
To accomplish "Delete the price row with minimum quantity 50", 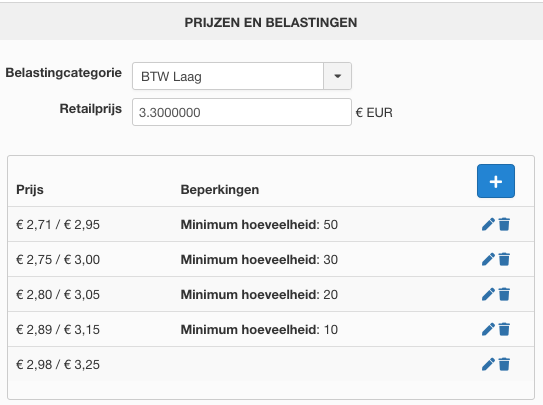I will click(x=504, y=224).
